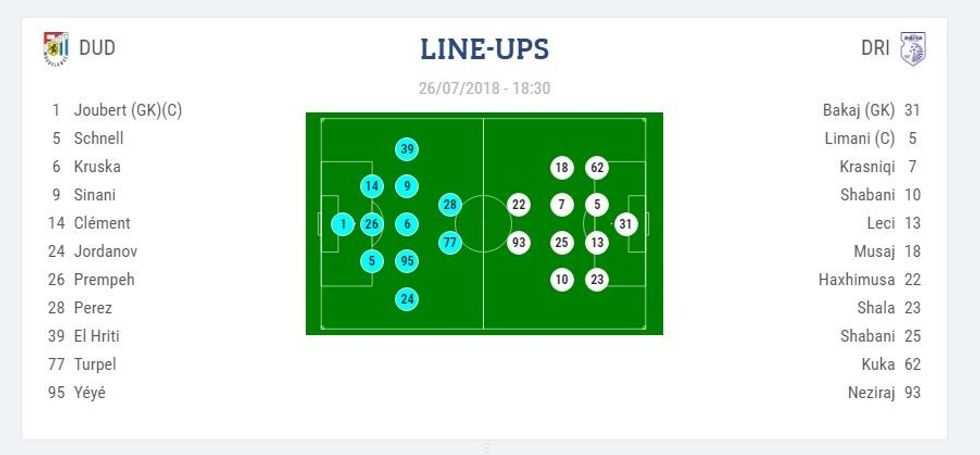Select cyan player marker number 95
The image size is (980, 455).
click(406, 261)
